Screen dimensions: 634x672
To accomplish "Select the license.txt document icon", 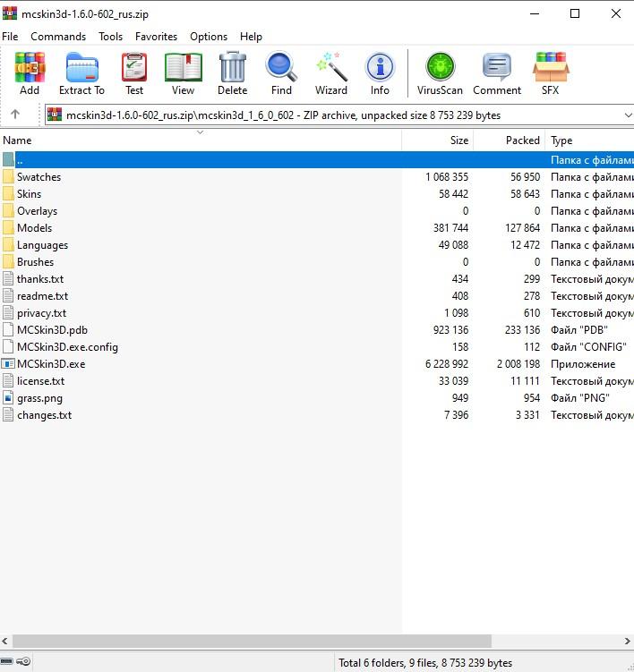I will point(8,380).
